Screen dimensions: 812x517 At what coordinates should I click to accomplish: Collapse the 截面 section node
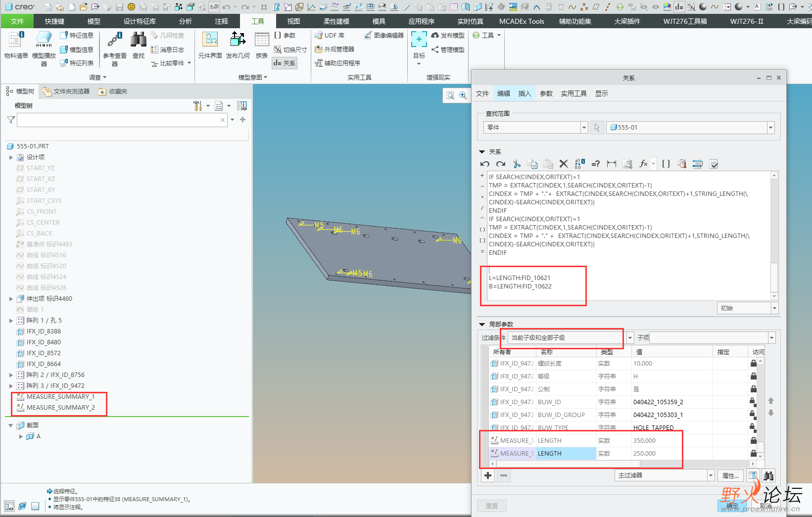coord(11,425)
